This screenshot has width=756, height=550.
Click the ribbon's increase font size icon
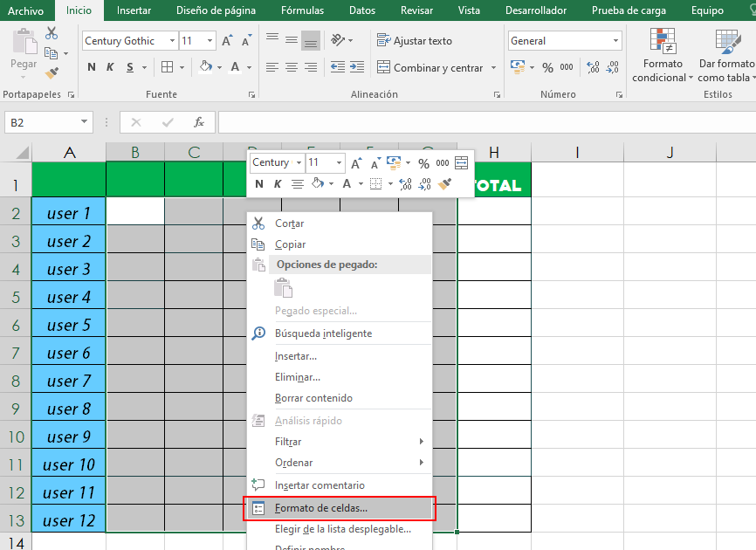point(227,41)
